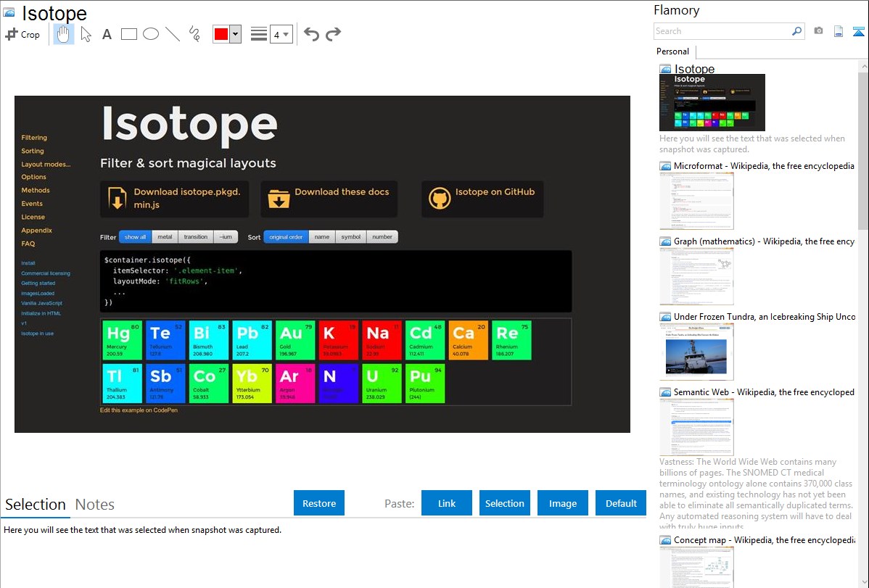Click the Layout modes sidebar link
This screenshot has height=588, width=869.
click(46, 164)
